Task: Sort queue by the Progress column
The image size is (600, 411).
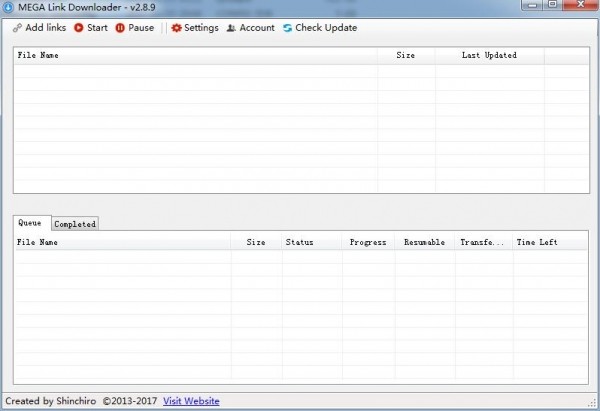Action: (x=368, y=242)
